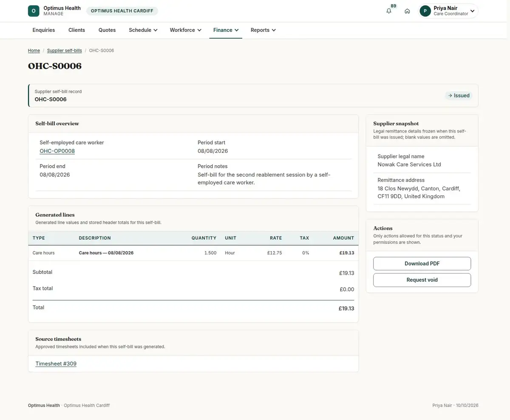Click the Period start date value
The image size is (510, 420).
click(x=213, y=151)
